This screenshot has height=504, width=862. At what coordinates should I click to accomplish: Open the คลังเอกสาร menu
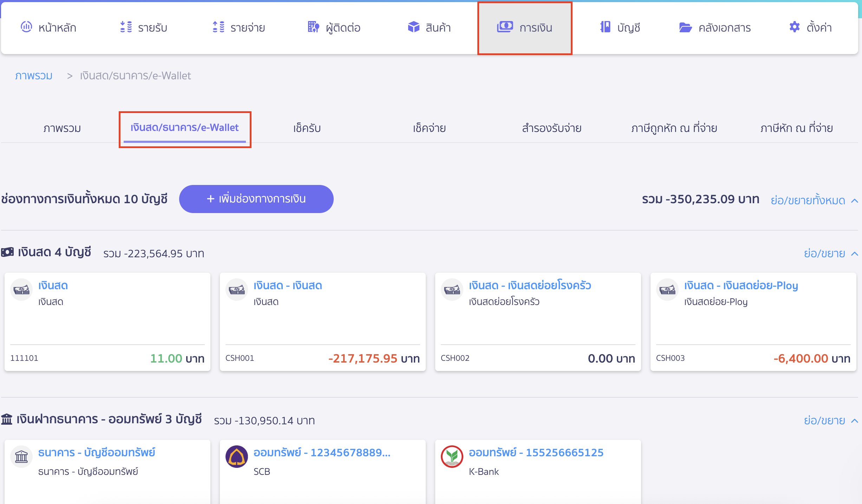click(x=715, y=27)
